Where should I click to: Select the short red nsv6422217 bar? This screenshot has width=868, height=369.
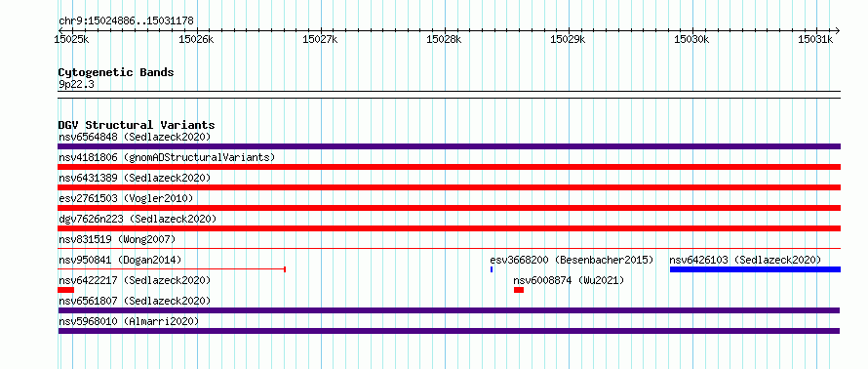pos(66,290)
